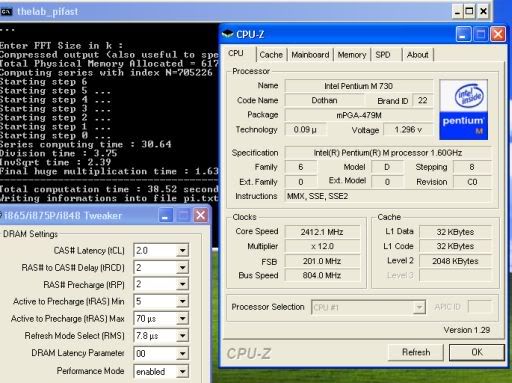The width and height of the screenshot is (512, 383).
Task: Open the Refresh Mode Select (RMS) dropdown
Action: click(x=182, y=336)
